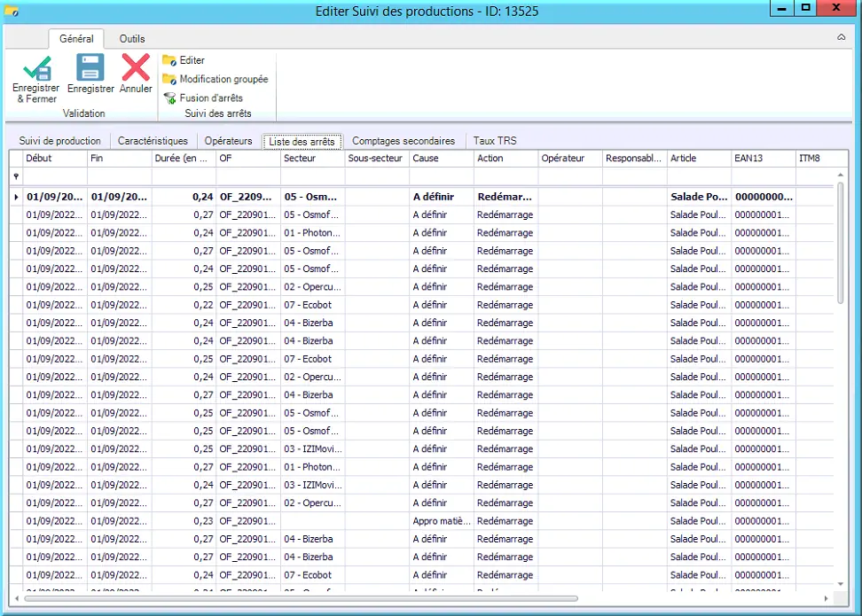862x616 pixels.
Task: Select the bold 'Salade Po...' article cell
Action: click(698, 197)
